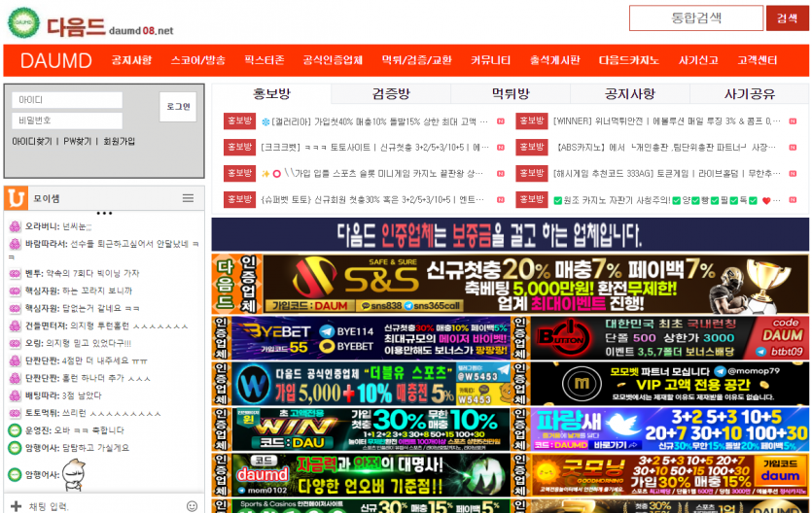Click the plus icon beside chat input

coord(17,506)
